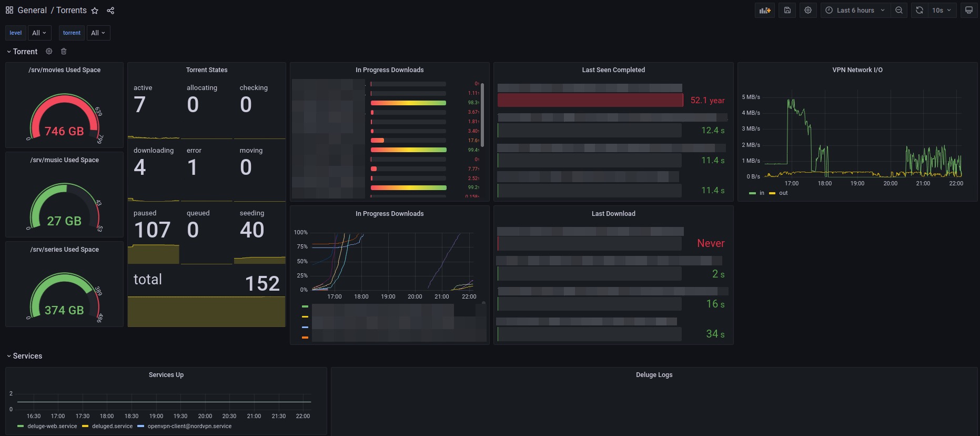The width and height of the screenshot is (980, 436).
Task: Open the Last 6 hours time picker
Action: tap(855, 11)
